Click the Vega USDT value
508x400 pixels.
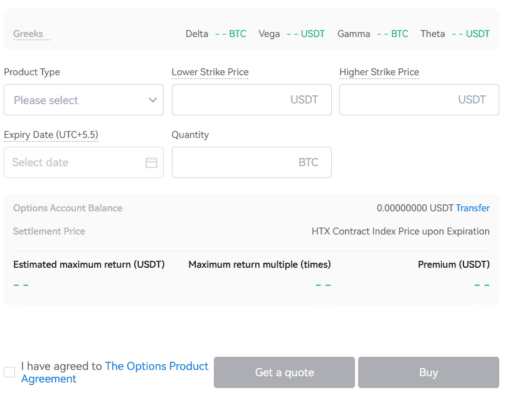click(306, 34)
